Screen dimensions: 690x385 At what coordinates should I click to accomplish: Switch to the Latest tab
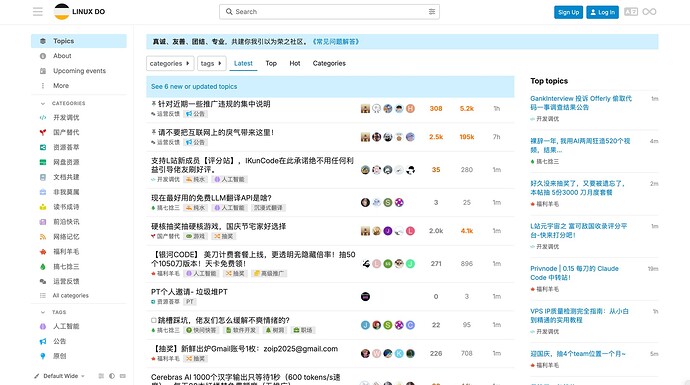(x=243, y=63)
